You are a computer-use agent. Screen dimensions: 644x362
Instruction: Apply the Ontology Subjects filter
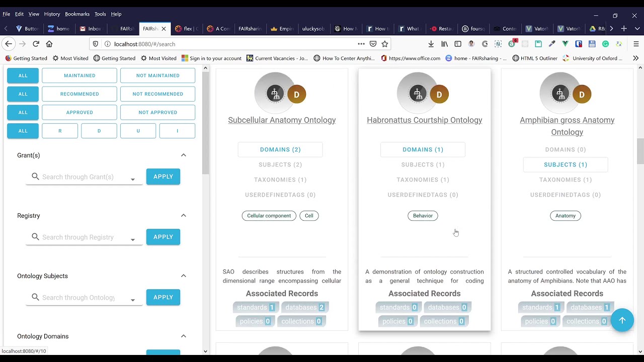click(x=163, y=297)
